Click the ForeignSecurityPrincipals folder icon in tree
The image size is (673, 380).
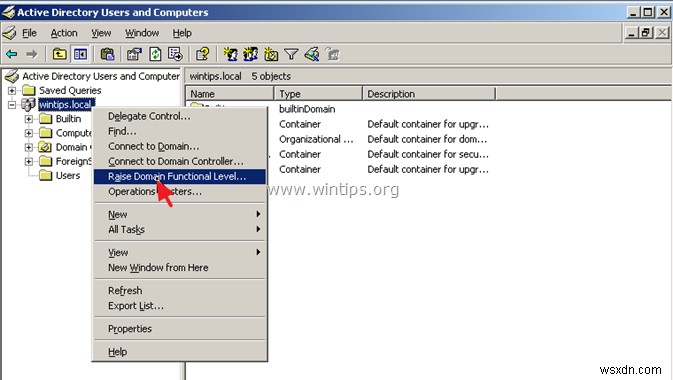[x=45, y=161]
